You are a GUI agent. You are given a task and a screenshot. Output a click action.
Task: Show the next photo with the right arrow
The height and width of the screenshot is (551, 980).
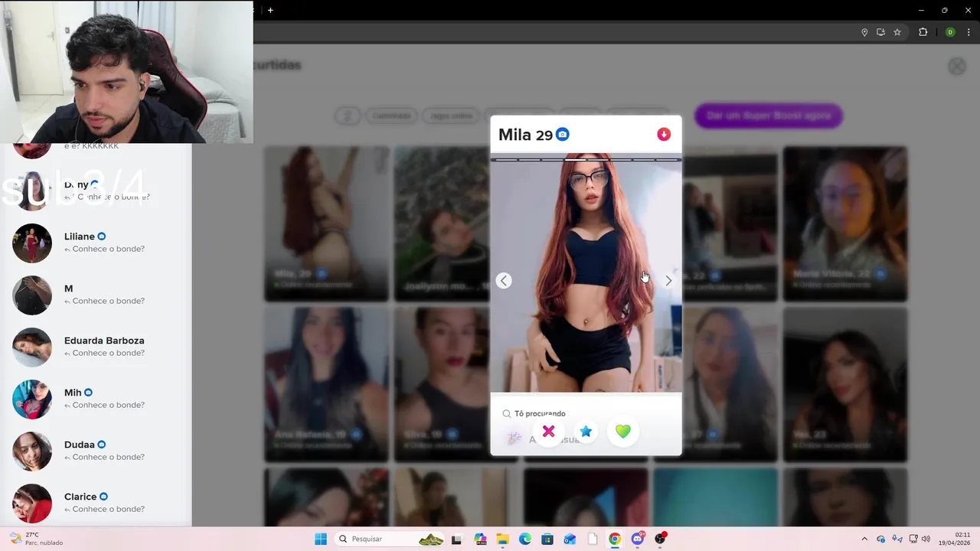(x=668, y=281)
